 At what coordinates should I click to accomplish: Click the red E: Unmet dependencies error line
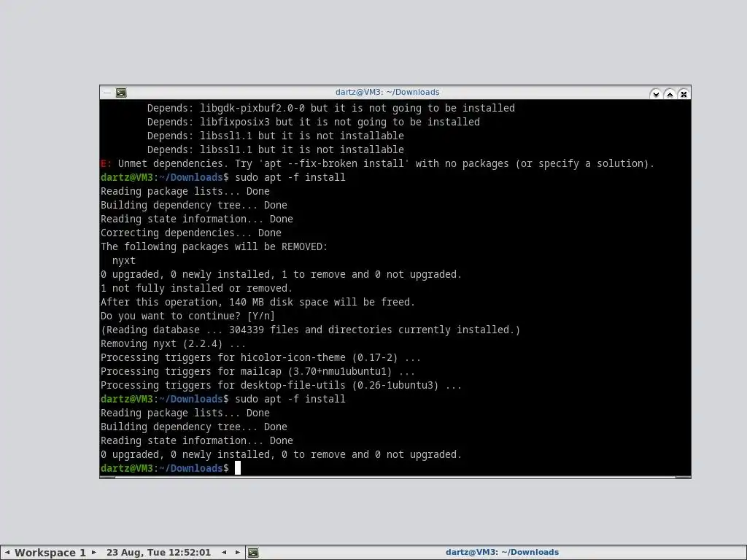[377, 163]
